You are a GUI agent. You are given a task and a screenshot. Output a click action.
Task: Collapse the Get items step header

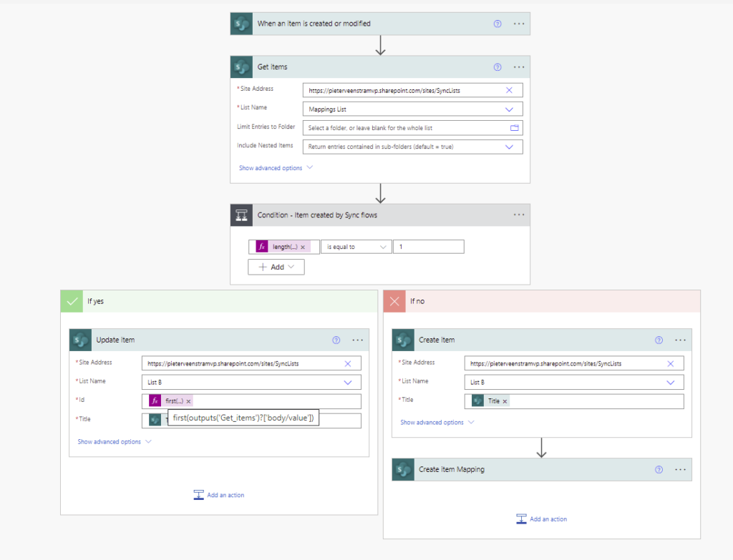click(380, 67)
